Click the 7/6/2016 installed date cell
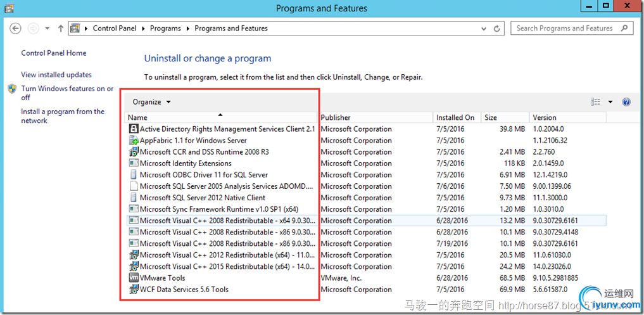Image resolution: width=644 pixels, height=315 pixels. click(450, 186)
